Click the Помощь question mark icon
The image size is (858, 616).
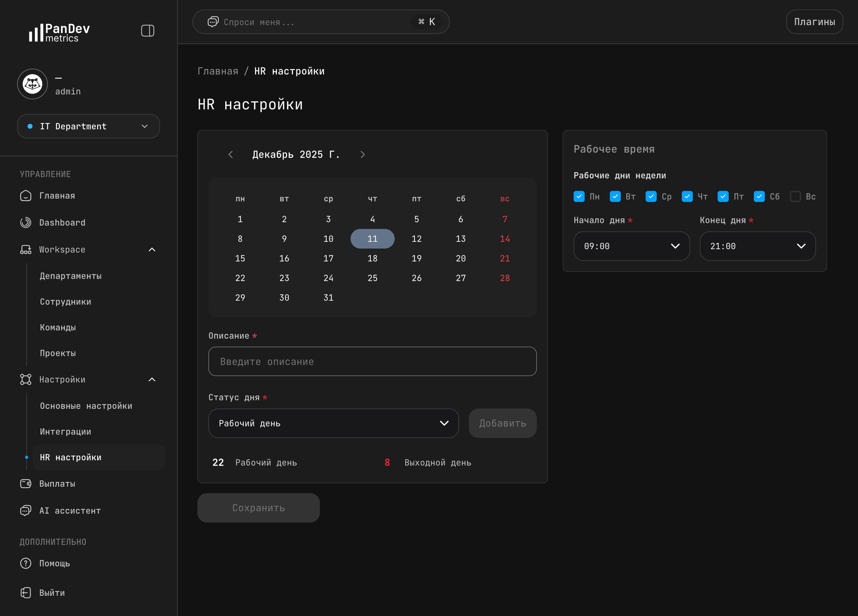[x=25, y=563]
